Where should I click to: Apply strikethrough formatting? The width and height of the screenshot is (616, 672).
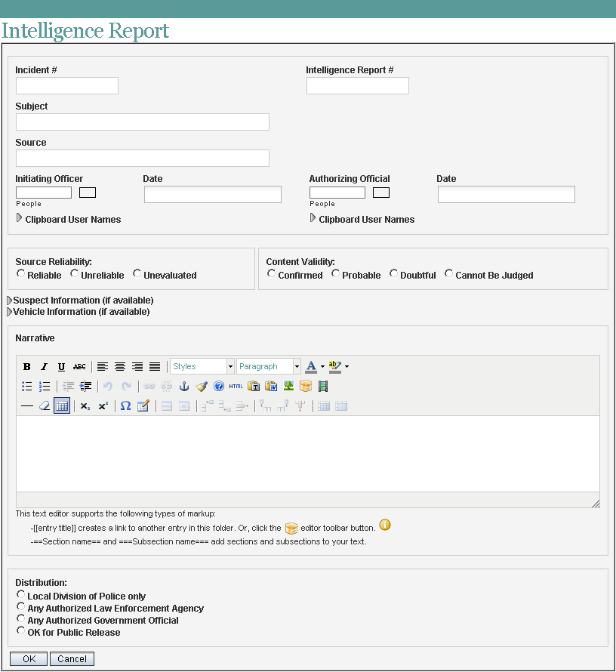[79, 366]
